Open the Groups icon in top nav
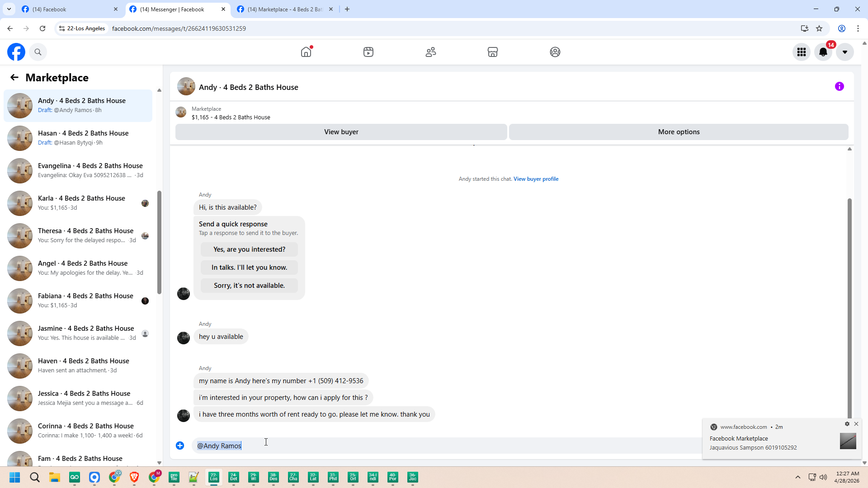Image resolution: width=868 pixels, height=488 pixels. 555,52
